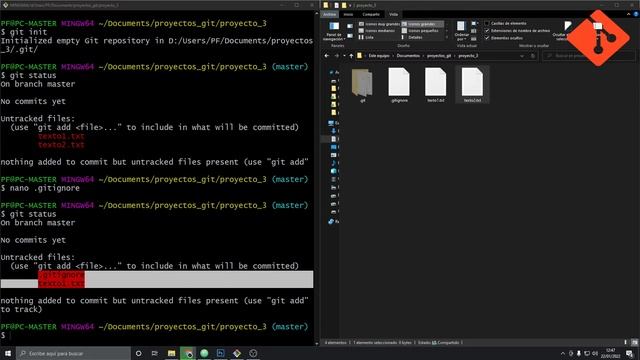Click proyecto_3 in address bar

[x=468, y=56]
